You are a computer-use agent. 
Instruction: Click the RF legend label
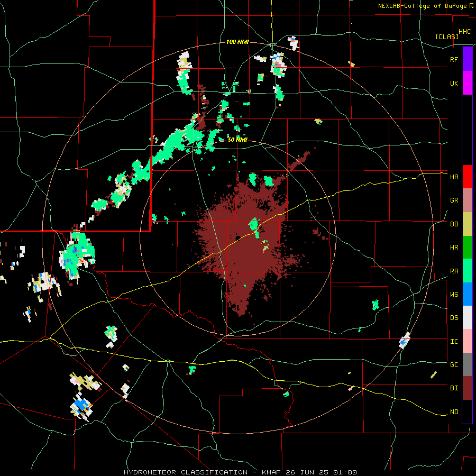pyautogui.click(x=454, y=60)
